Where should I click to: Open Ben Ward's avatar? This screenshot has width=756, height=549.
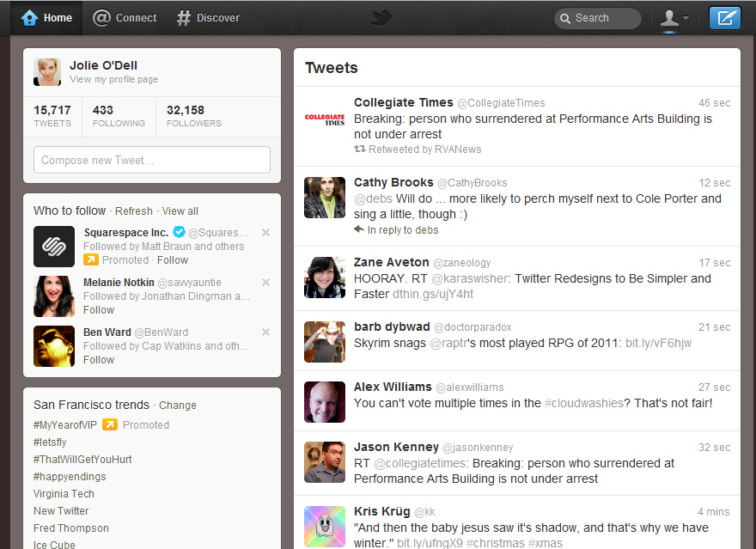[x=54, y=346]
